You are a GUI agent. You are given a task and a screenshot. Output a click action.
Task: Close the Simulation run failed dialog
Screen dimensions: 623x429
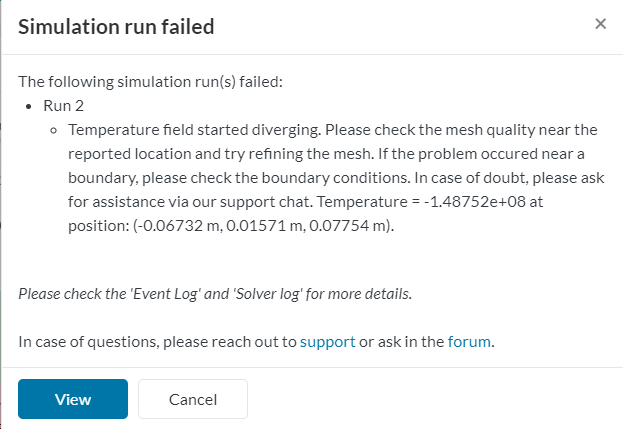(600, 24)
